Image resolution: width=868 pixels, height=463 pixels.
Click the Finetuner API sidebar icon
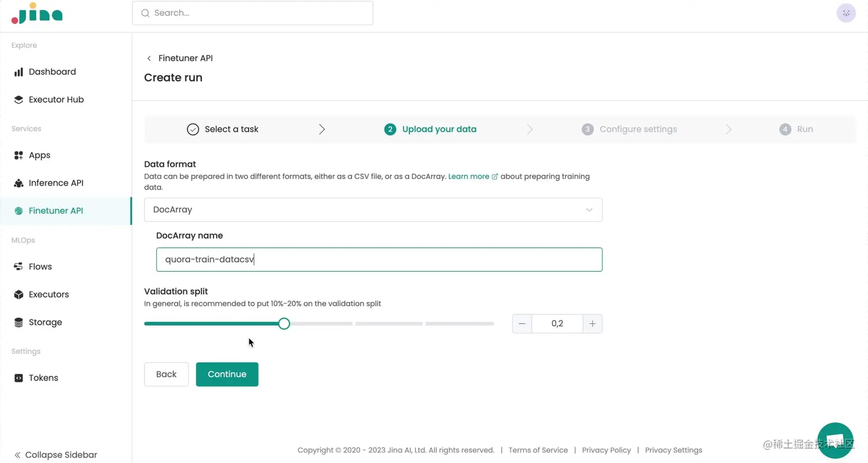click(x=18, y=211)
